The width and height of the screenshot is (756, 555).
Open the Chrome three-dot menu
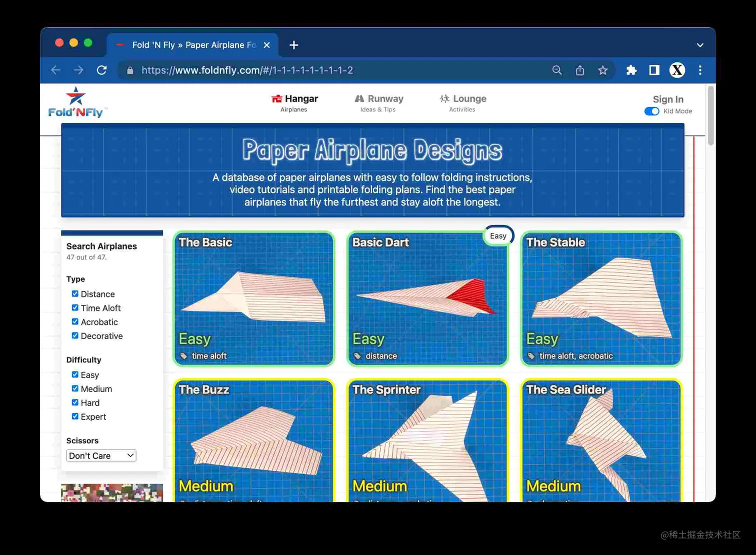[x=700, y=70]
